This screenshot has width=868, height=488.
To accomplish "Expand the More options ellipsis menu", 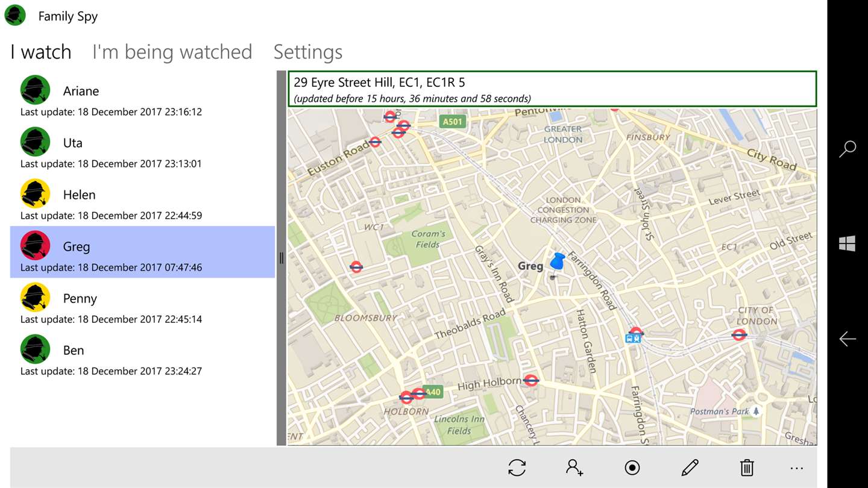I will pyautogui.click(x=797, y=468).
